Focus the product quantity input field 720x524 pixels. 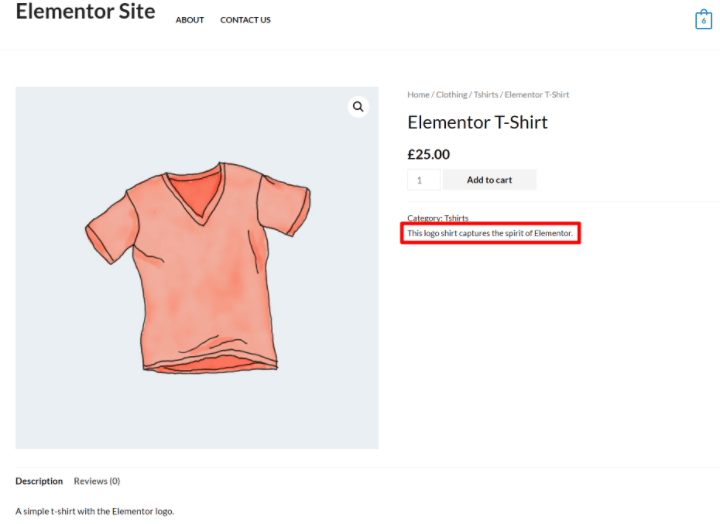(423, 180)
